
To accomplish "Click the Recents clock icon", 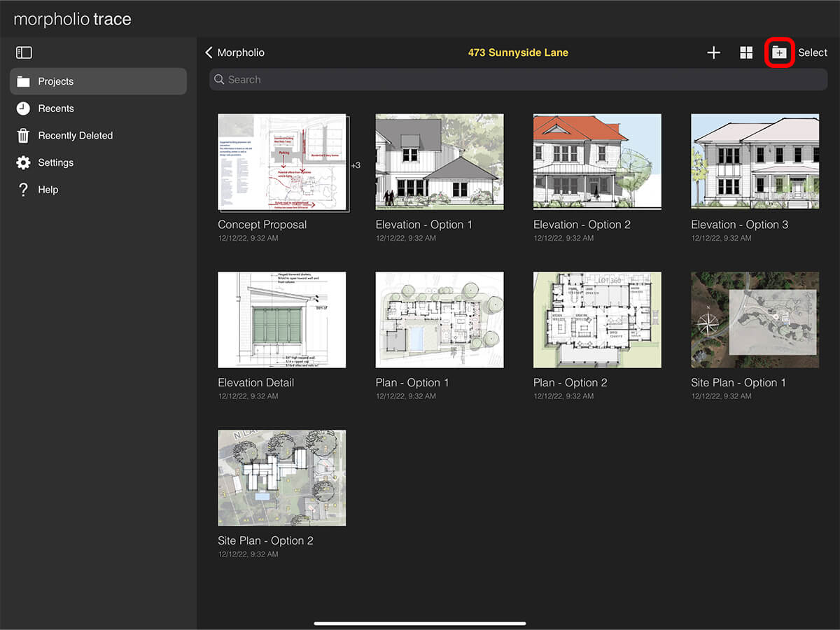I will (24, 108).
